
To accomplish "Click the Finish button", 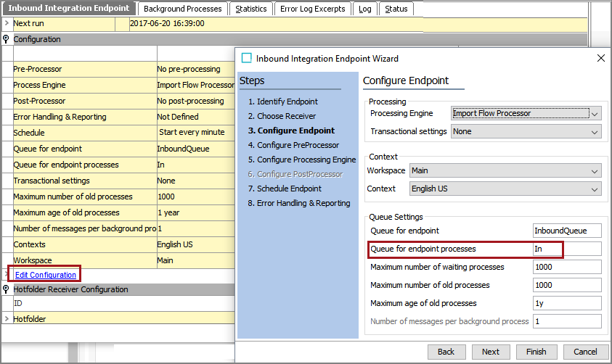I will (536, 352).
